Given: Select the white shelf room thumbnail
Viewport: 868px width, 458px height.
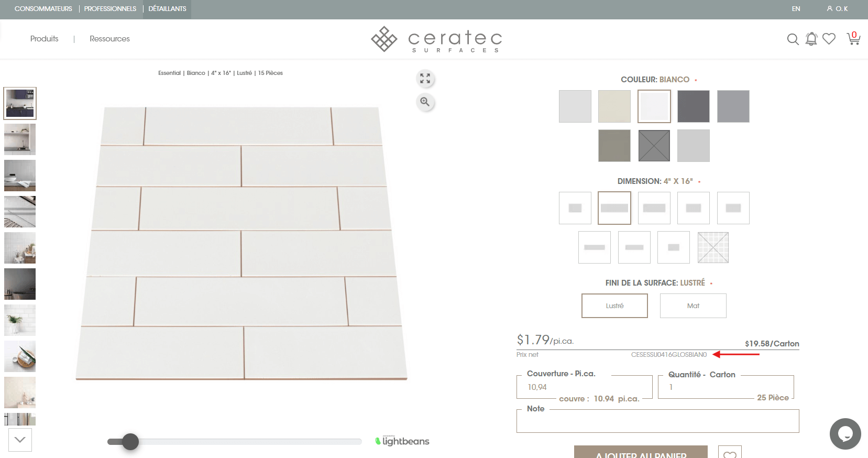Looking at the screenshot, I should click(x=20, y=139).
